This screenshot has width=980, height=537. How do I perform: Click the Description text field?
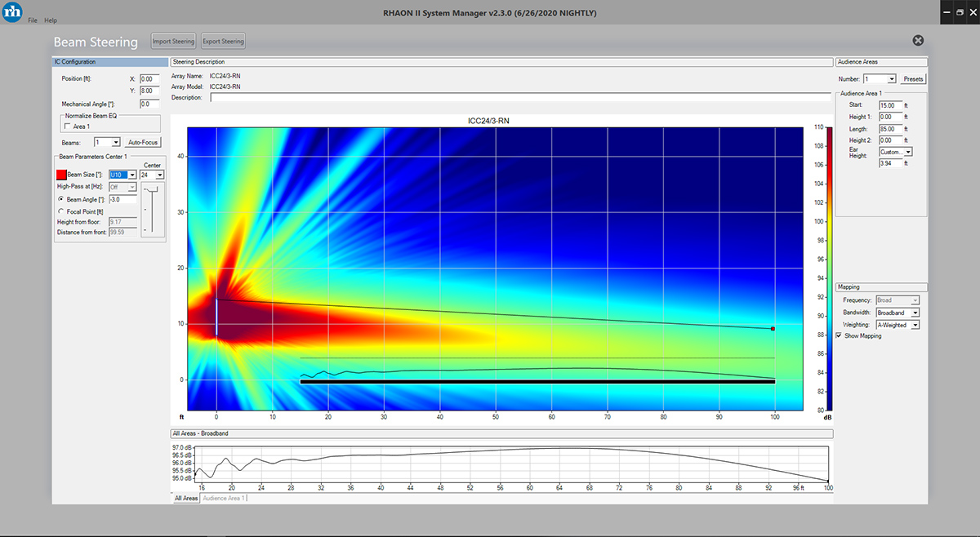coord(520,97)
